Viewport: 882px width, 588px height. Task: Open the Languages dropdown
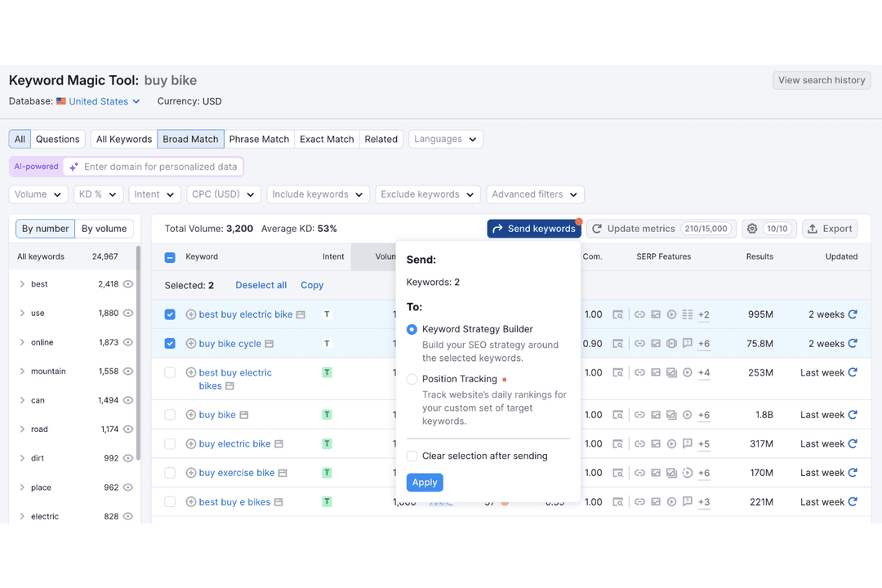coord(446,139)
